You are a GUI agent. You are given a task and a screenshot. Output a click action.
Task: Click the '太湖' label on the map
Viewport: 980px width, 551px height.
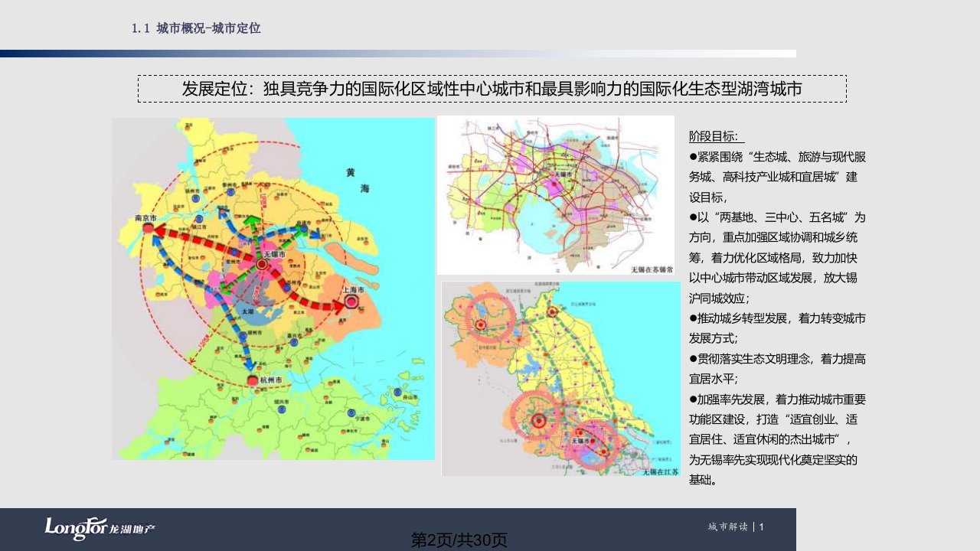tap(247, 313)
